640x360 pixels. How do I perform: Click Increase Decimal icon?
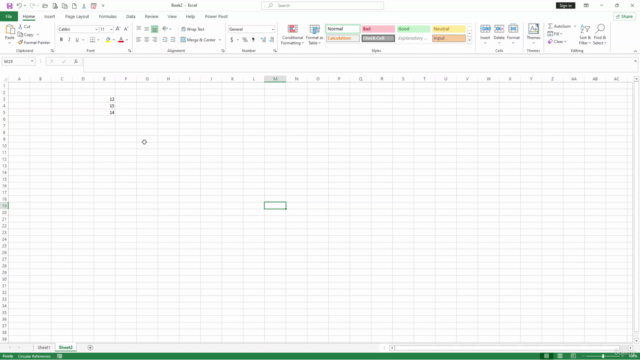(263, 40)
